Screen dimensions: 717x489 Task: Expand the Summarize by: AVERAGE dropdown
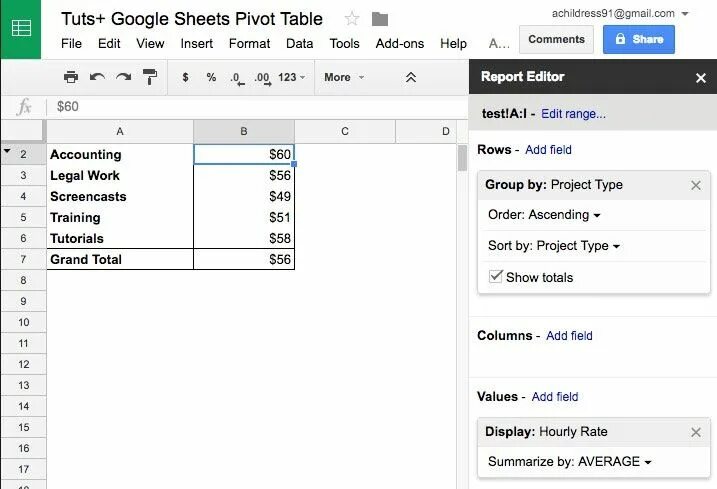pos(569,462)
